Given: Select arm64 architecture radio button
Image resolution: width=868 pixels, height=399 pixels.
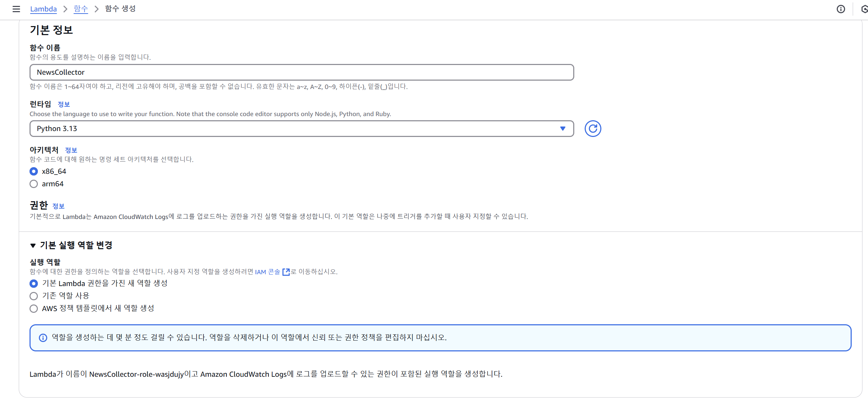Looking at the screenshot, I should coord(34,184).
